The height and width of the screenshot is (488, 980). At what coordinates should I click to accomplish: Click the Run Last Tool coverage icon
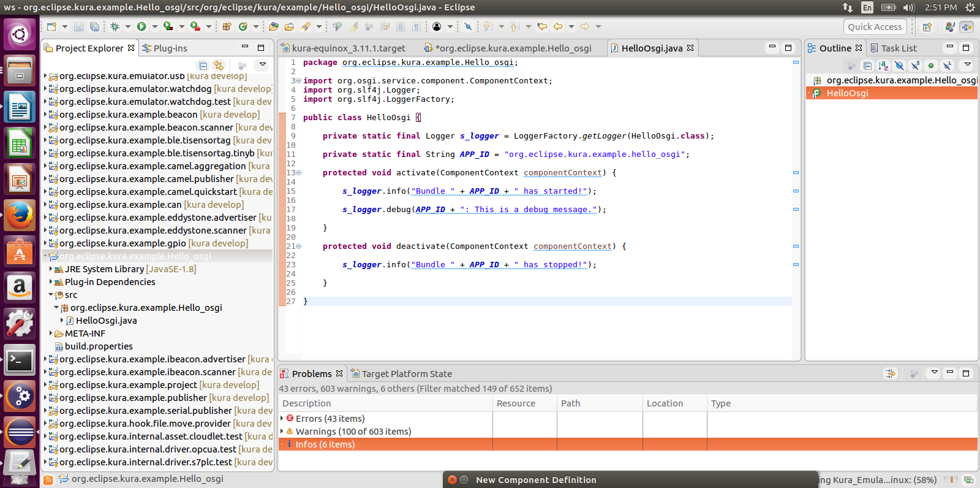(x=168, y=26)
